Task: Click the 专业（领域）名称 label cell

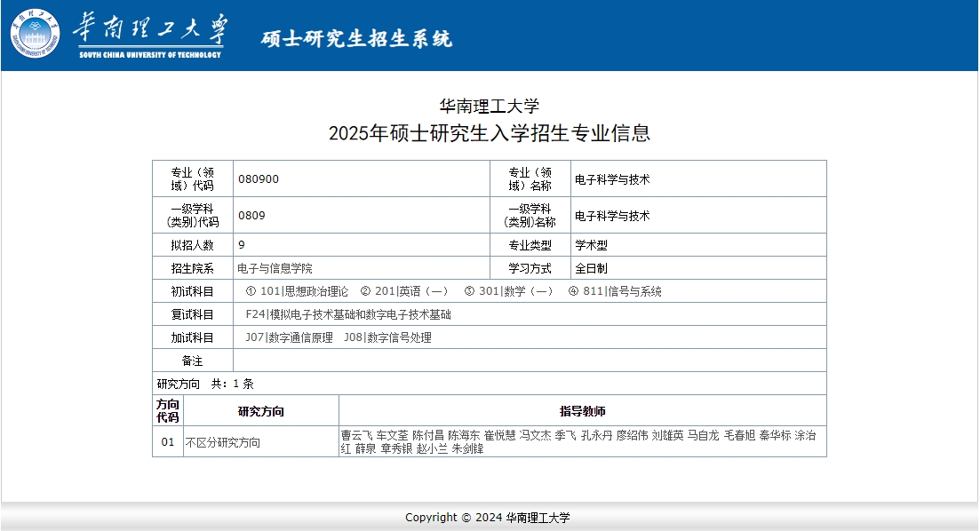Action: [x=530, y=178]
